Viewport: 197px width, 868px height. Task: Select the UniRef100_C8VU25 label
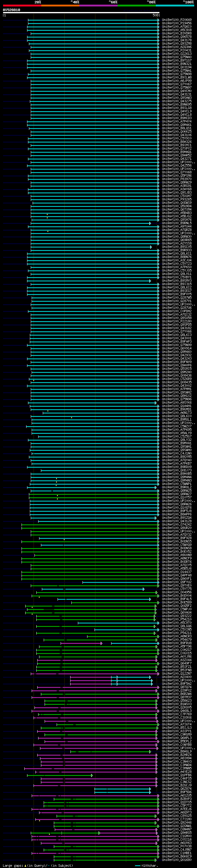177,816
